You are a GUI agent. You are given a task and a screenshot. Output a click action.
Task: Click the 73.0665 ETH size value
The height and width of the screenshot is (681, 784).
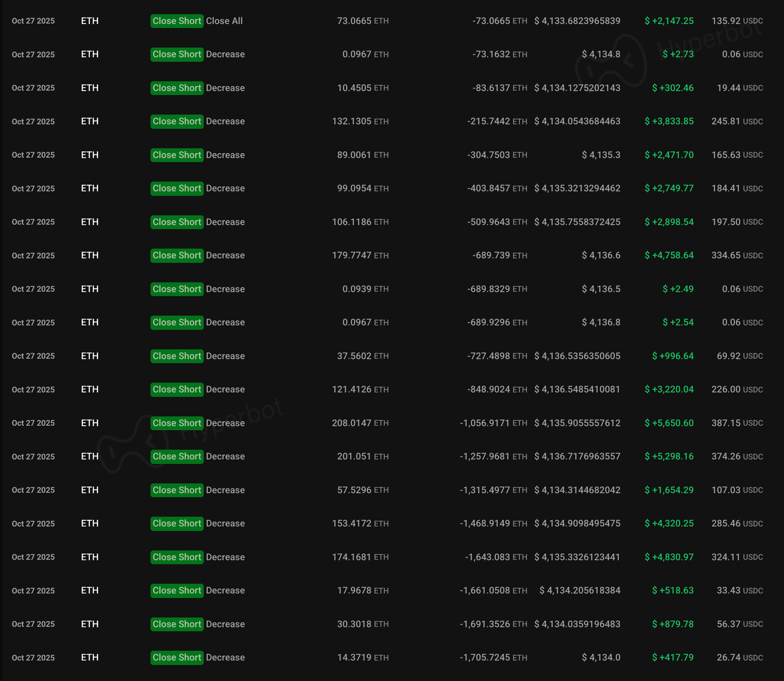(x=363, y=21)
